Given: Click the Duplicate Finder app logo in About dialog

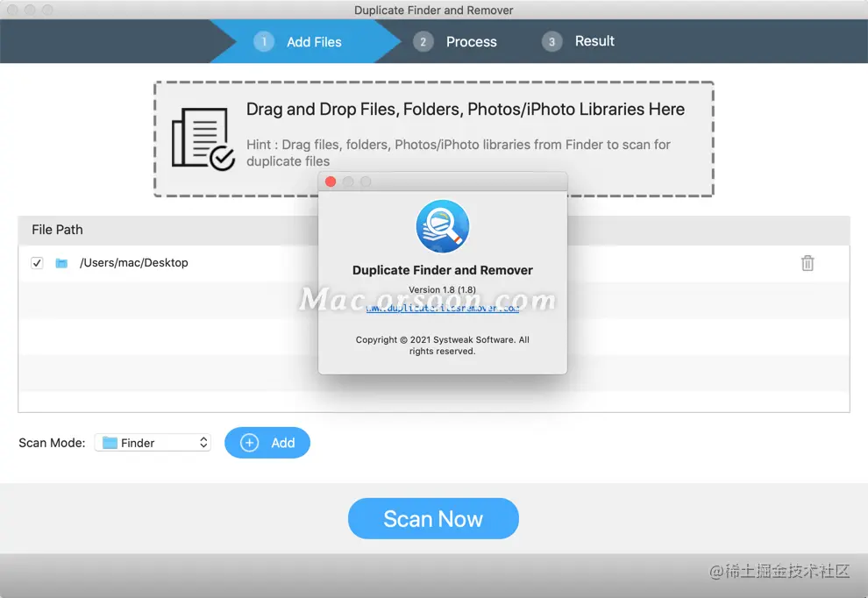Looking at the screenshot, I should point(442,226).
